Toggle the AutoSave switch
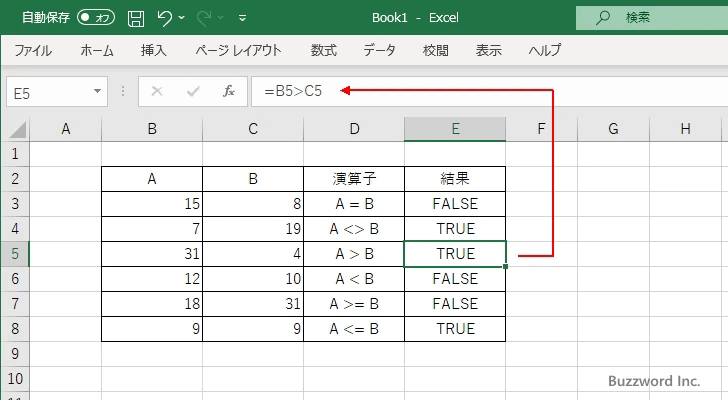728x400 pixels. coord(96,18)
